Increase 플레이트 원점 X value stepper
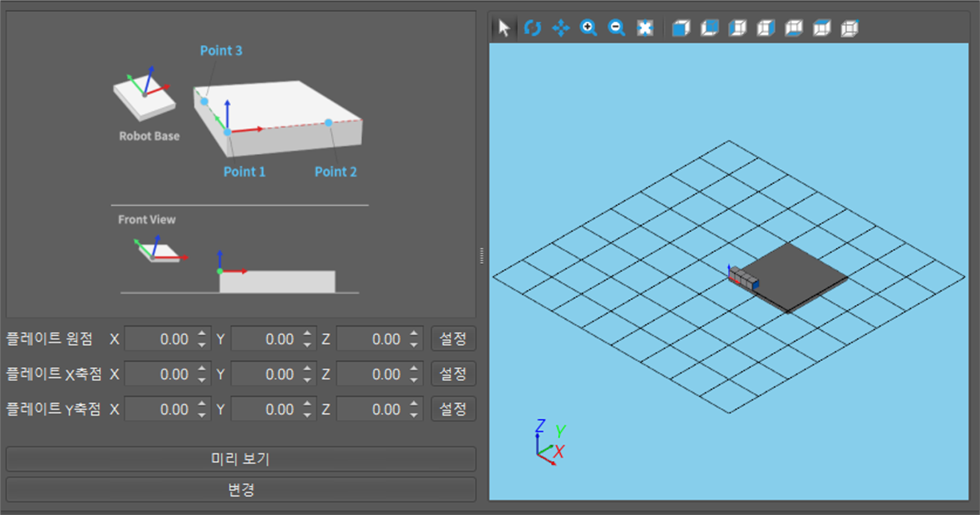The width and height of the screenshot is (980, 515). click(x=202, y=334)
